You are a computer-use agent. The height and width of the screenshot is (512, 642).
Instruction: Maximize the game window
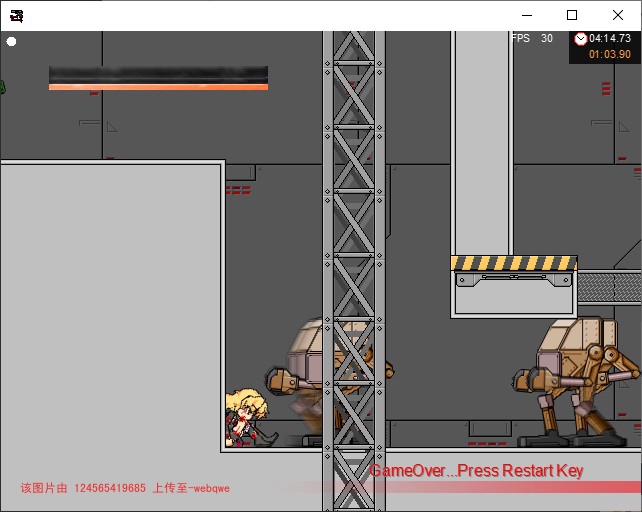[572, 16]
